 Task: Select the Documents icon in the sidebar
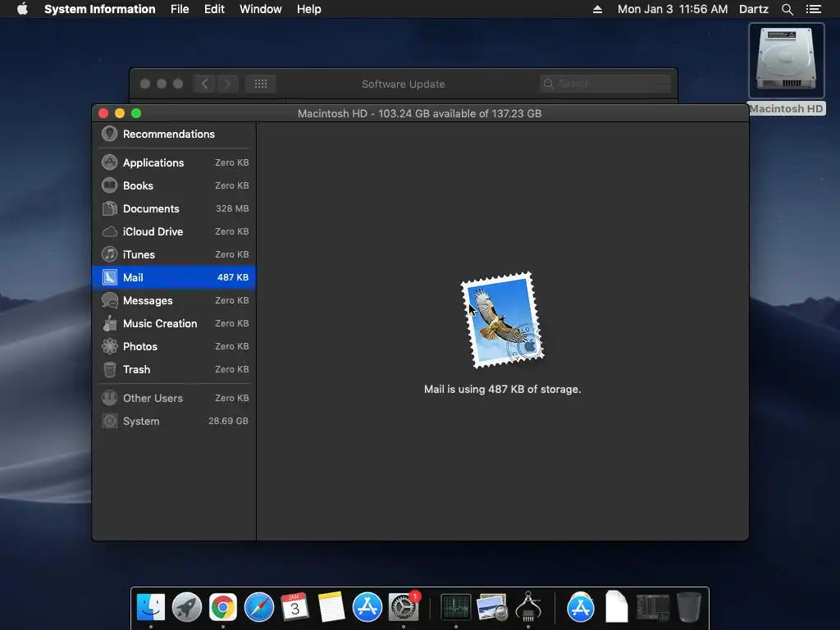(109, 208)
